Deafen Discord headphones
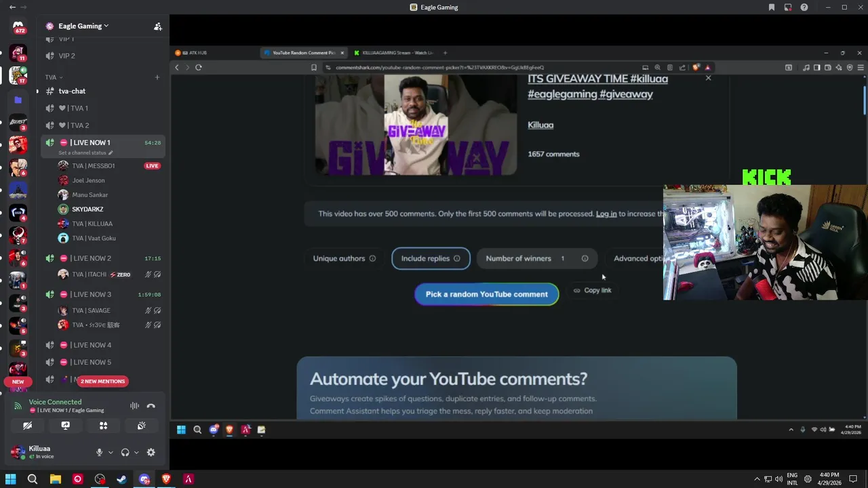 [125, 452]
